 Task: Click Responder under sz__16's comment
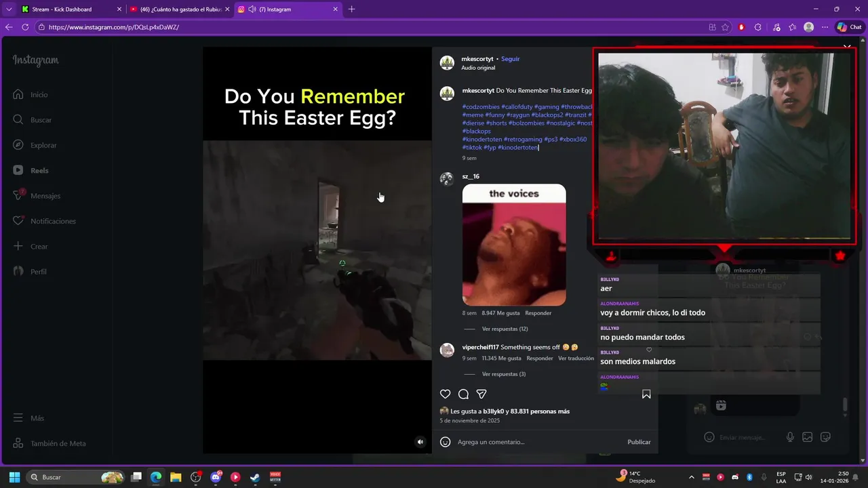pos(538,313)
